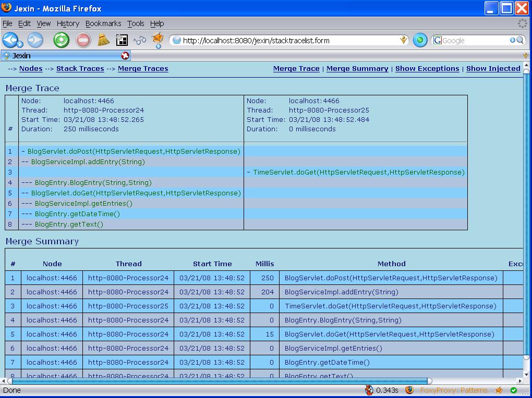
Task: Click the eyeglasses toolbar icon
Action: point(139,41)
